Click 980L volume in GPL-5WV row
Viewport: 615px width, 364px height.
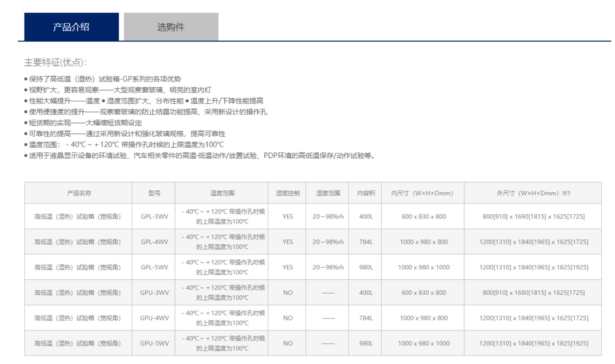click(x=366, y=267)
